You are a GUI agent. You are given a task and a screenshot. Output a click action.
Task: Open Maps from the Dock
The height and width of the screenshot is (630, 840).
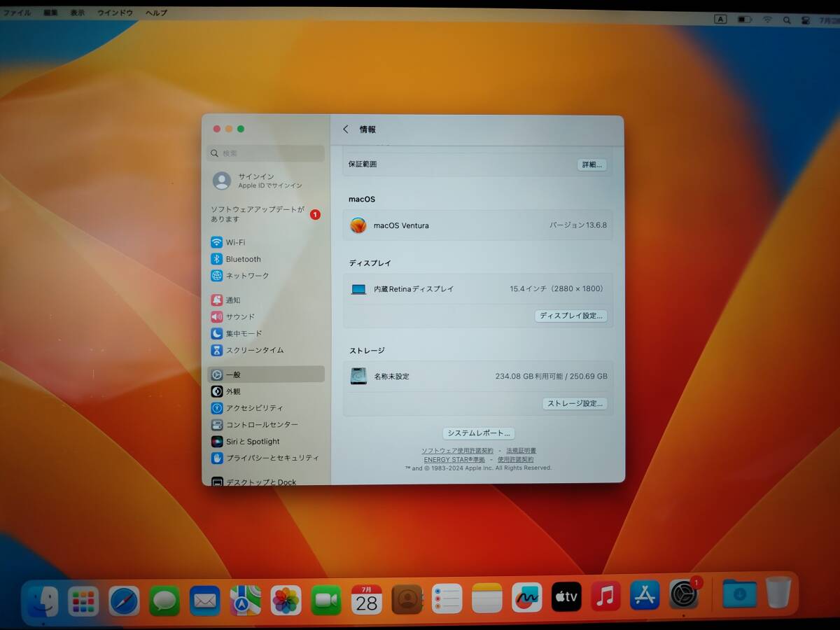[245, 600]
